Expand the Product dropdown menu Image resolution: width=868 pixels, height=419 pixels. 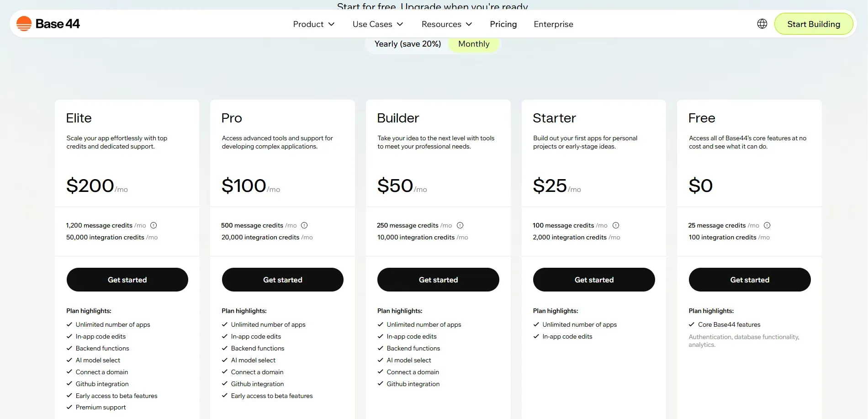point(314,24)
